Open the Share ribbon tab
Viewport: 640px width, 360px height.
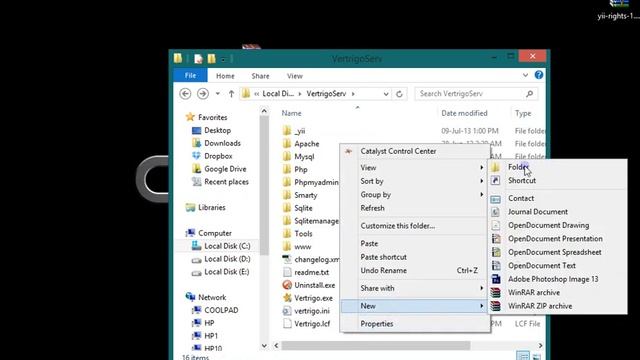[260, 76]
